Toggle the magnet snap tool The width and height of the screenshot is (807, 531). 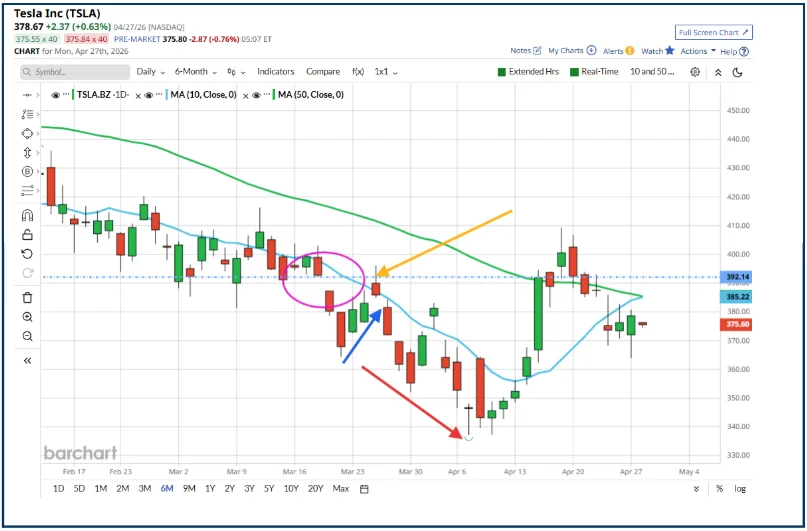[28, 215]
